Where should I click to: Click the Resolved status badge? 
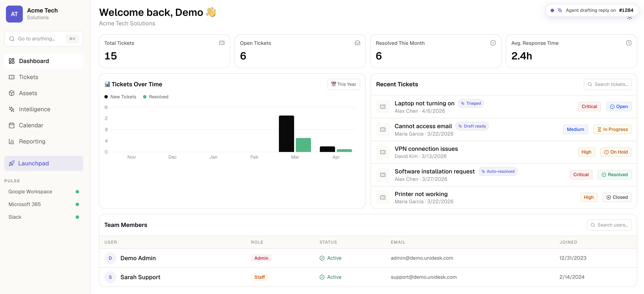click(x=614, y=175)
